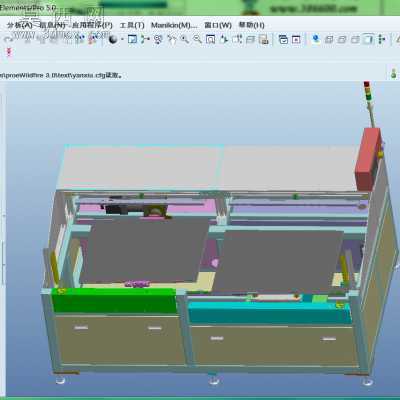Click the refit model to screen icon
This screenshot has width=400, height=400.
pos(211,40)
